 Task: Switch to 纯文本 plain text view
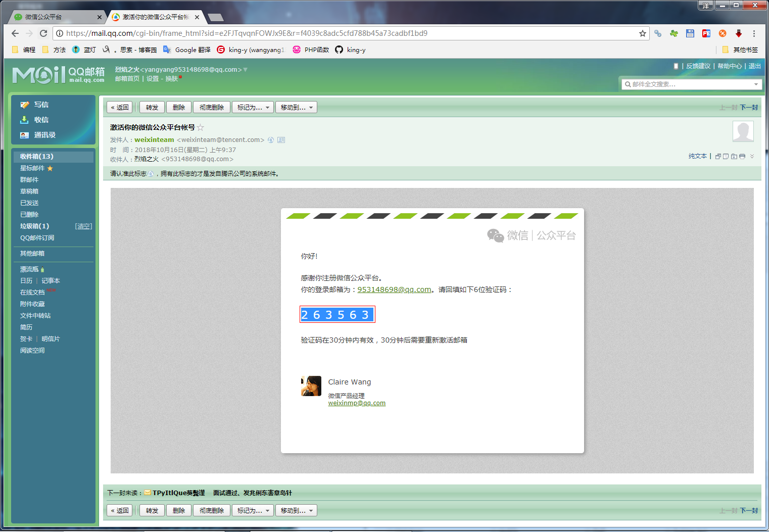(x=698, y=156)
